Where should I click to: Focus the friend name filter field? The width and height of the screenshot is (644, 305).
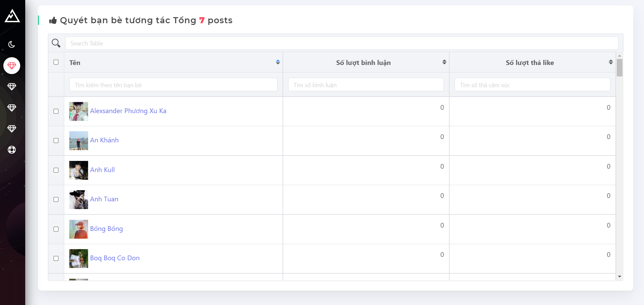[x=173, y=85]
